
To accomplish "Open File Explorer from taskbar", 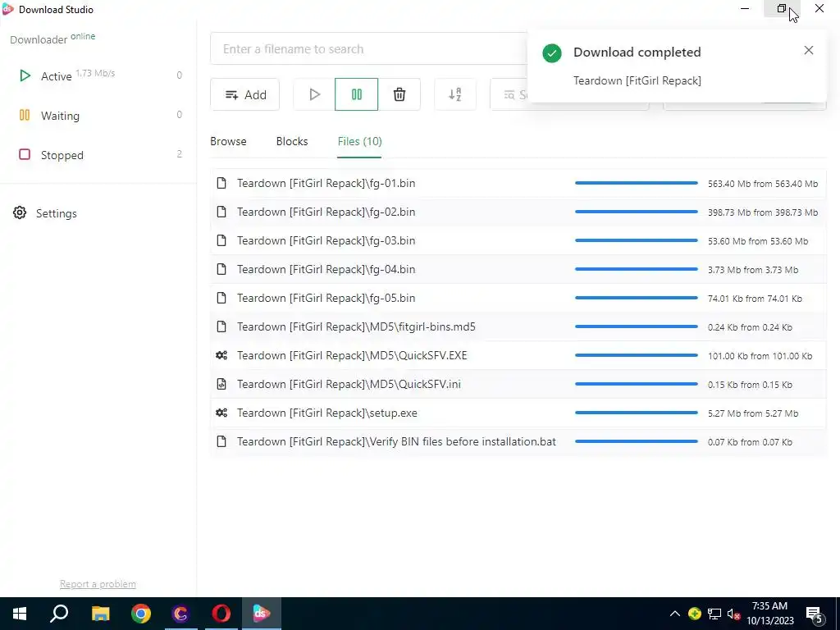I will click(100, 614).
